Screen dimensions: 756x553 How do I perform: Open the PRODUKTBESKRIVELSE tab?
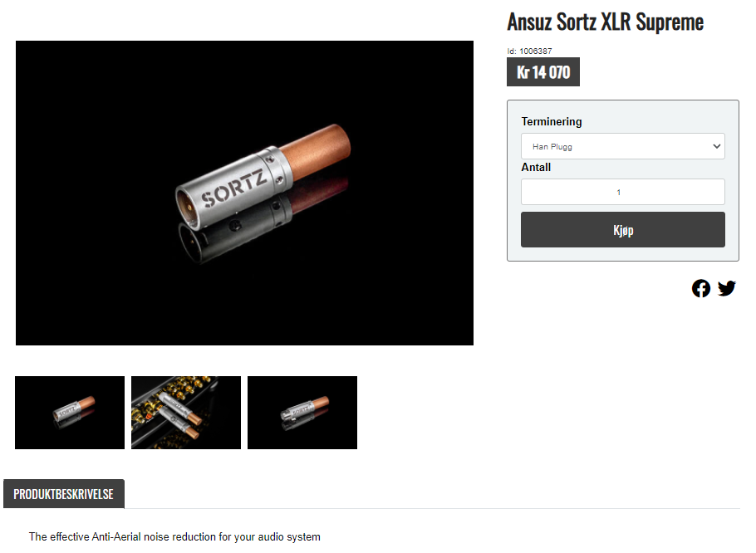[x=64, y=494]
